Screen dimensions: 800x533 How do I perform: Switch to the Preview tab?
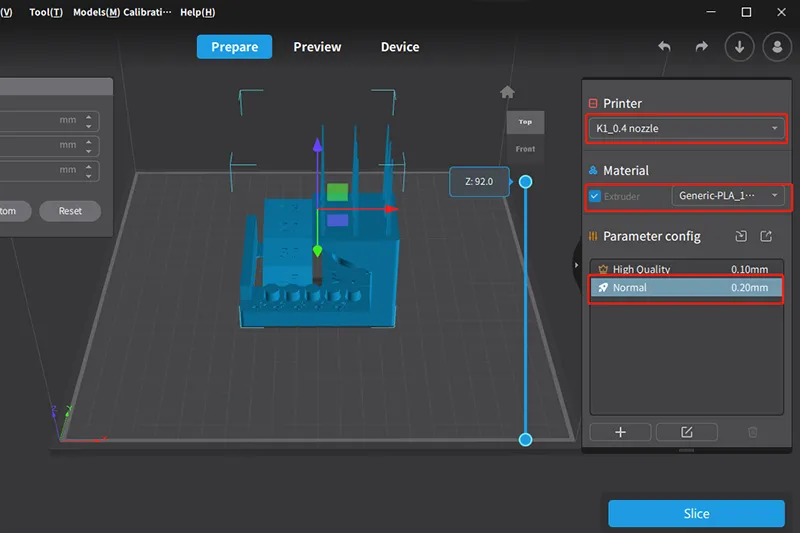[x=317, y=47]
